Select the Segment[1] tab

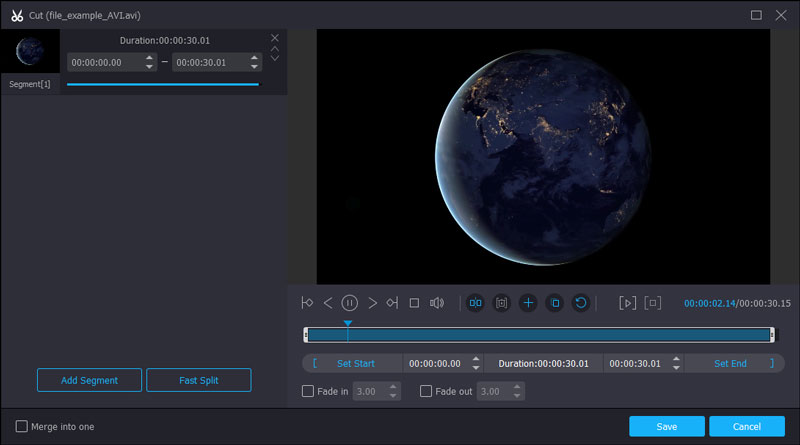point(30,84)
